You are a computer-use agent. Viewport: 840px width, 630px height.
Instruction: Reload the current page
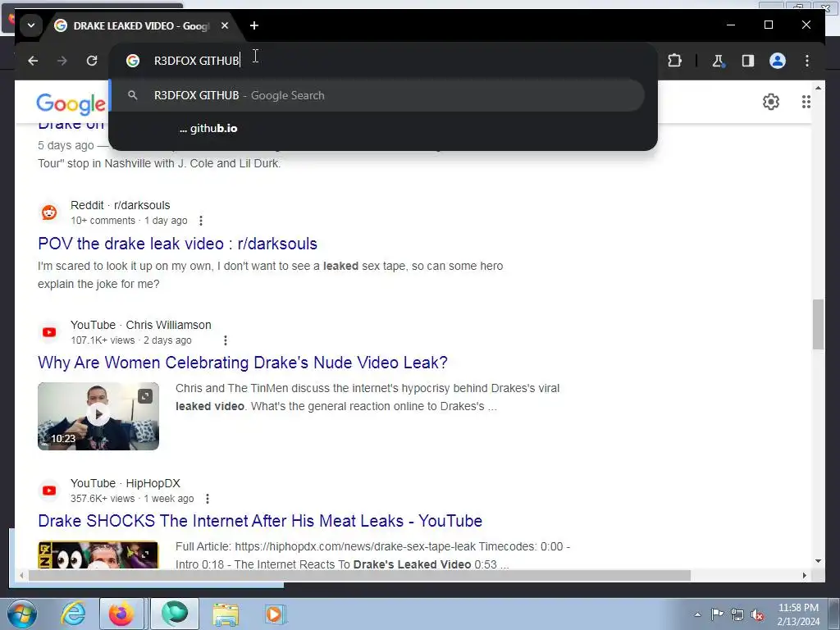[92, 61]
